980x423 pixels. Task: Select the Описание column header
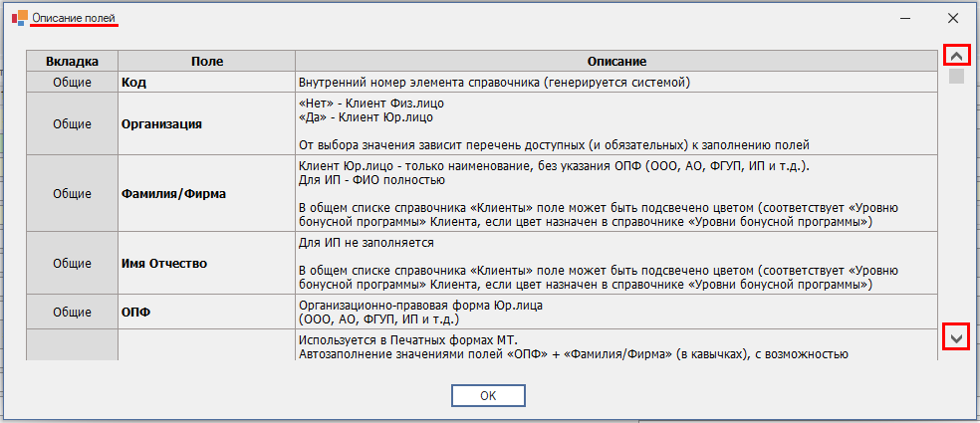[615, 62]
